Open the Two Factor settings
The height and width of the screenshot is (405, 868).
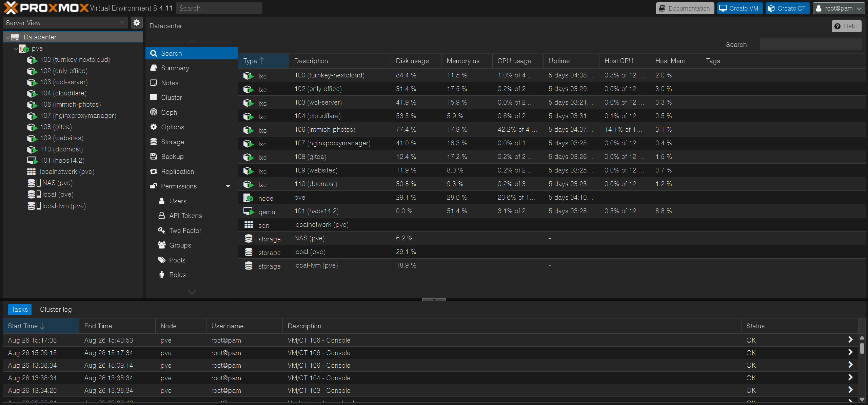click(185, 231)
